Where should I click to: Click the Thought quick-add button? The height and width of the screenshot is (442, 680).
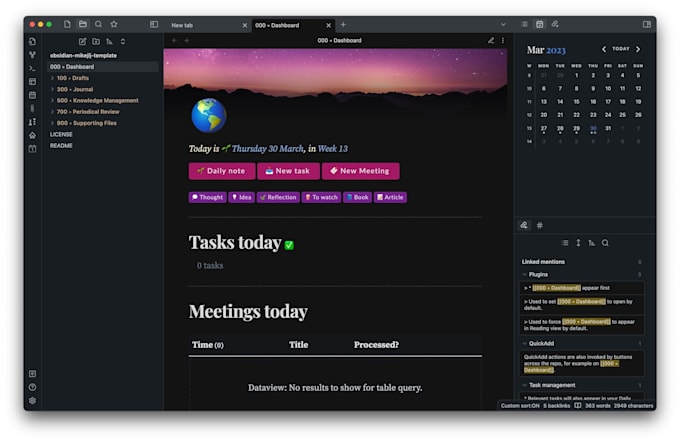pos(207,197)
